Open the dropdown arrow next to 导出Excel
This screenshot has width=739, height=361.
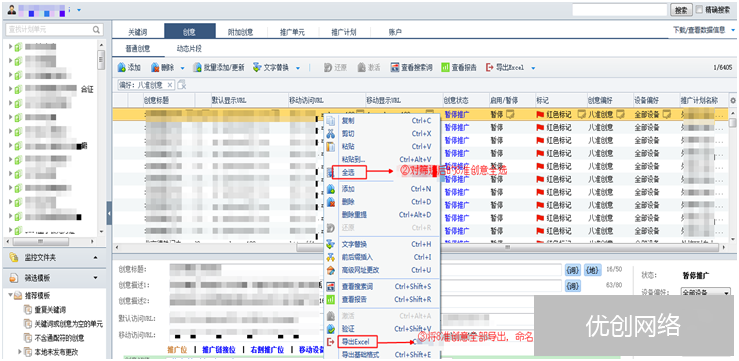tap(533, 68)
